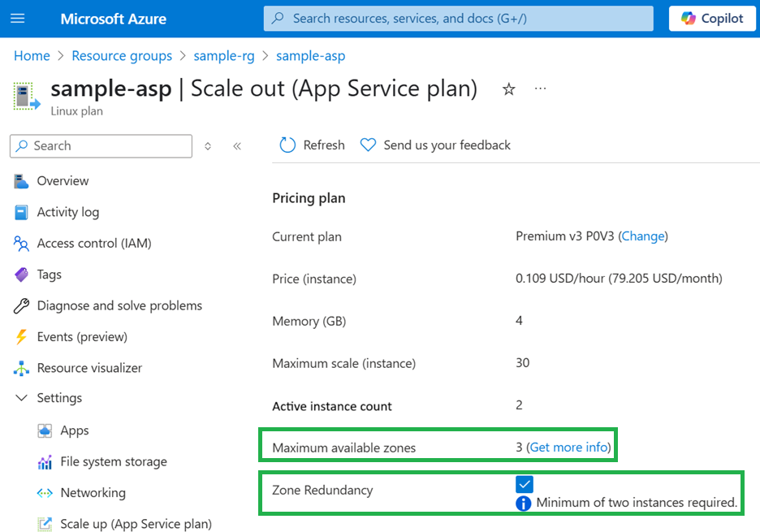
Task: Go to Access control (IAM)
Action: (x=94, y=243)
